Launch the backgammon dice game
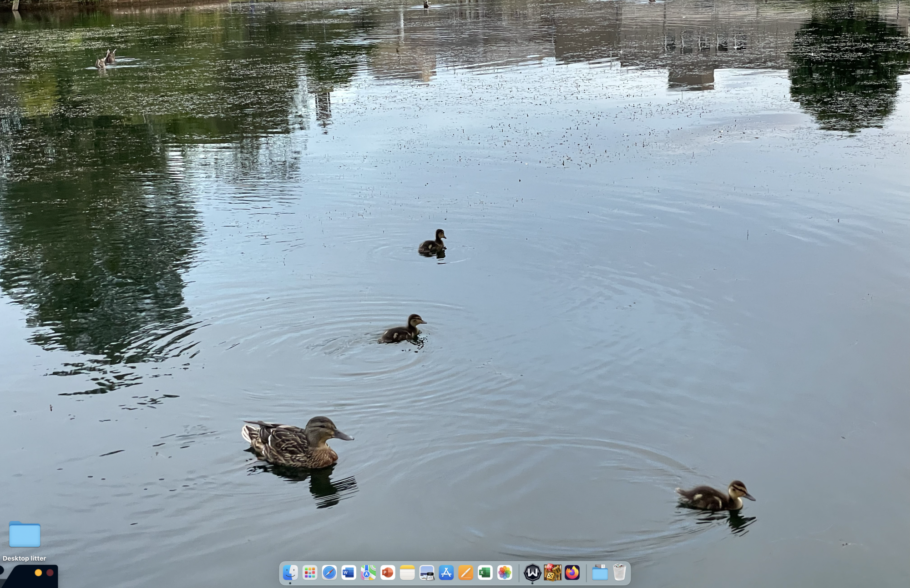Viewport: 910px width, 588px height. [x=552, y=573]
